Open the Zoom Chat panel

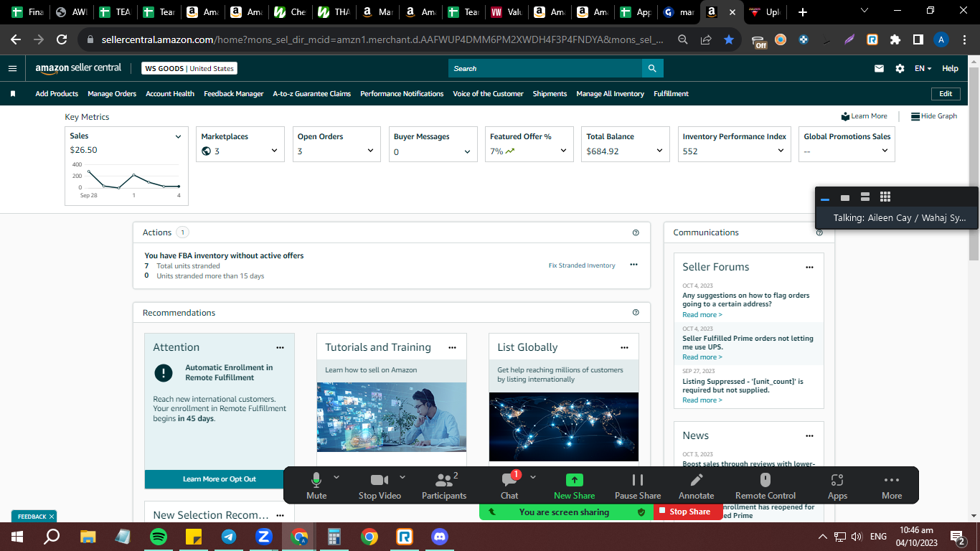[509, 486]
